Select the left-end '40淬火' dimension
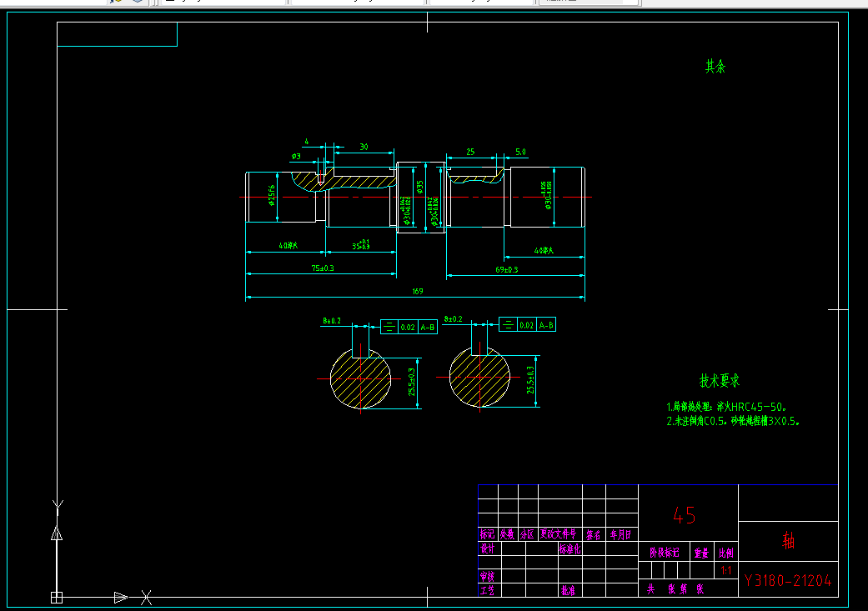The image size is (868, 611). (x=288, y=245)
